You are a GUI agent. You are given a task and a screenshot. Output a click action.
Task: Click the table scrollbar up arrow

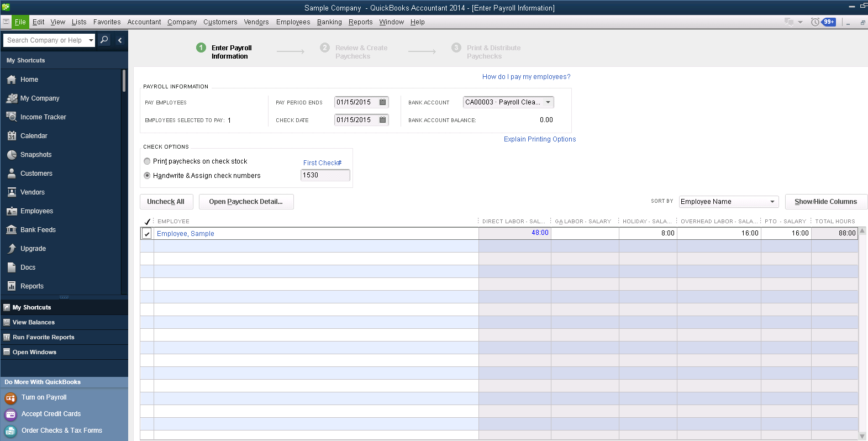click(862, 230)
